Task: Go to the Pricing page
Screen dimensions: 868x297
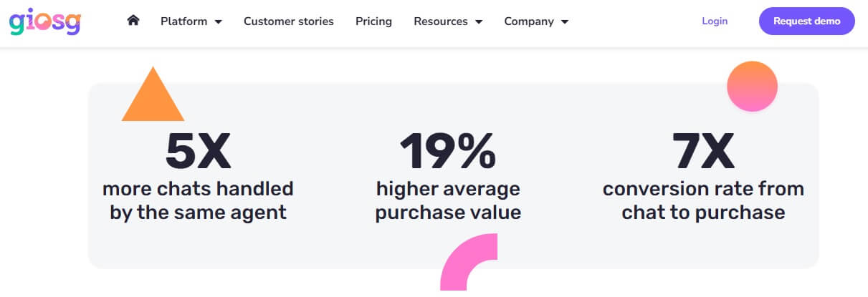Action: pos(373,21)
